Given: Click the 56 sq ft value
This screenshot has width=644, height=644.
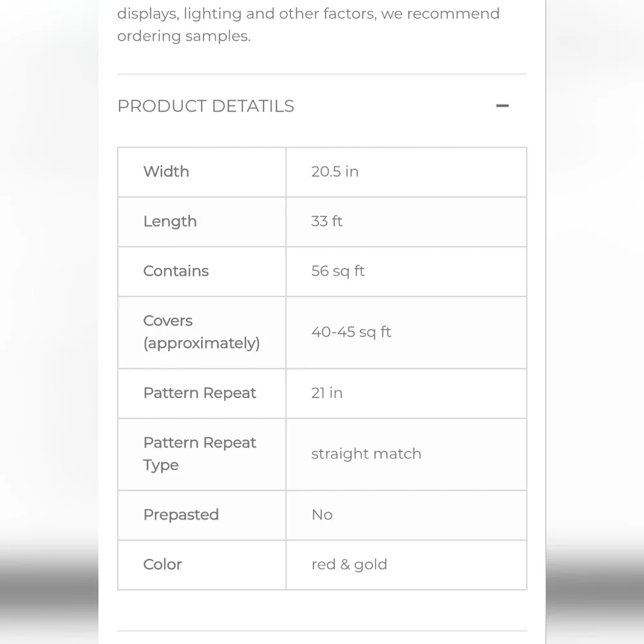Looking at the screenshot, I should tap(337, 272).
